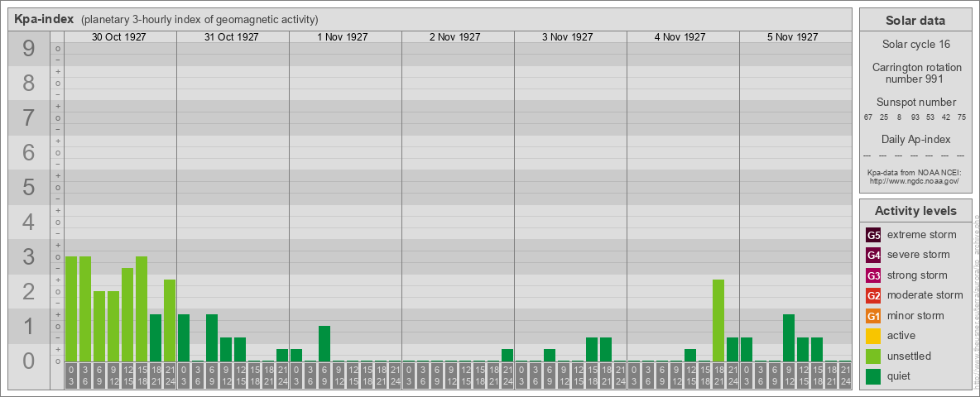980x397 pixels.
Task: Select the 1 Nov 1927 date header
Action: 343,37
